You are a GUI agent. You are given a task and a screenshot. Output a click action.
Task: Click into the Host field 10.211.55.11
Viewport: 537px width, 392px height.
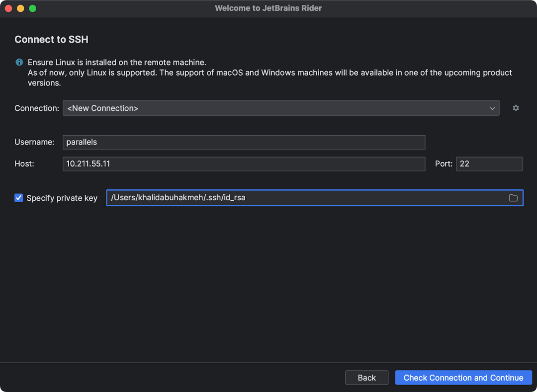coord(244,164)
